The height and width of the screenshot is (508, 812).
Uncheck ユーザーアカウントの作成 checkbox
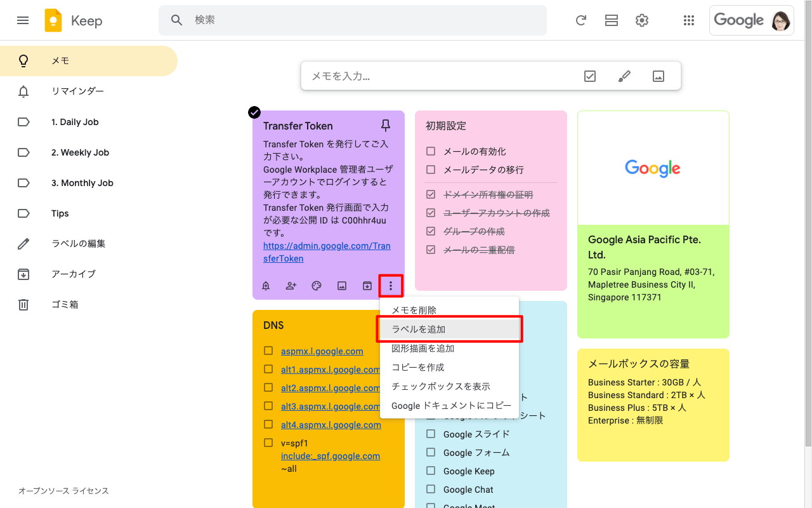point(431,213)
